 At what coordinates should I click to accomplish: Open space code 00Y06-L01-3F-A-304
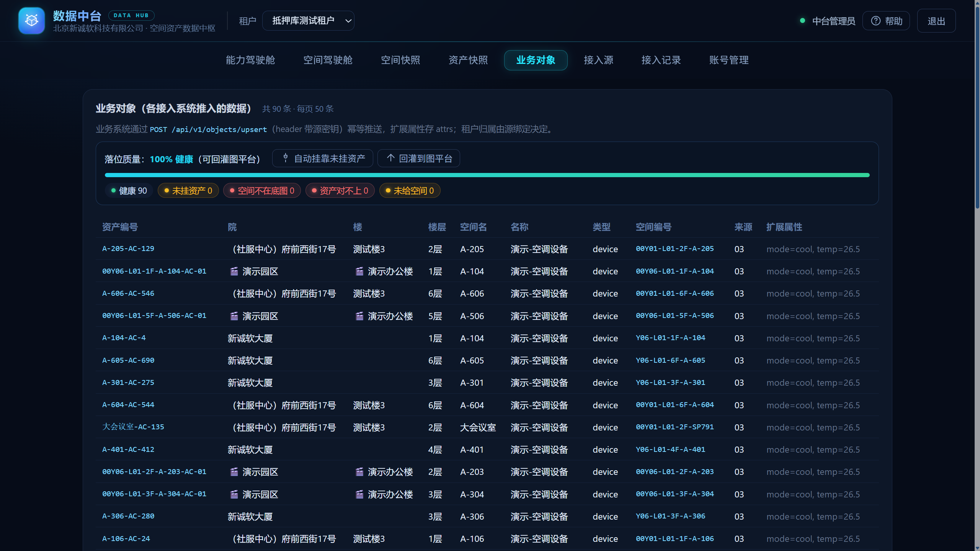[x=675, y=494]
